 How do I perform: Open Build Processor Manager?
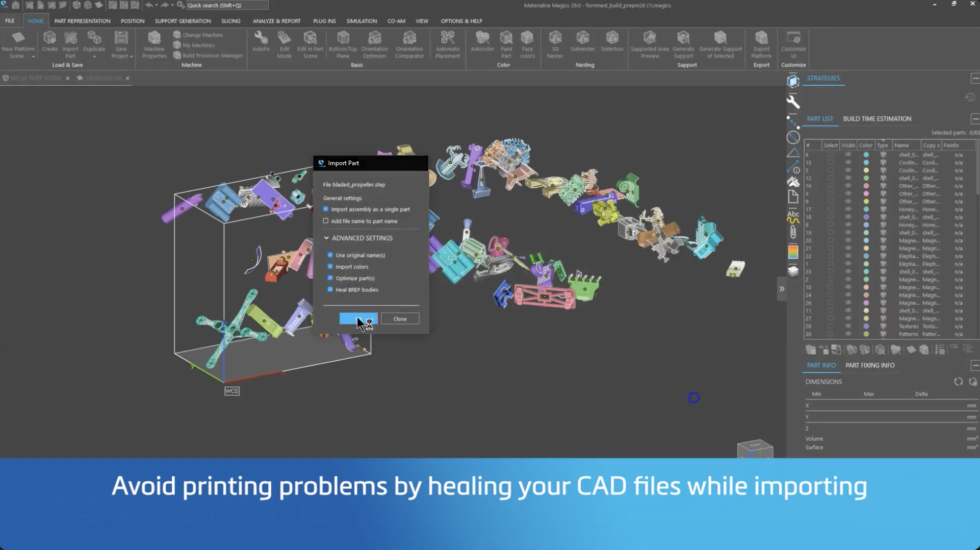pos(208,55)
